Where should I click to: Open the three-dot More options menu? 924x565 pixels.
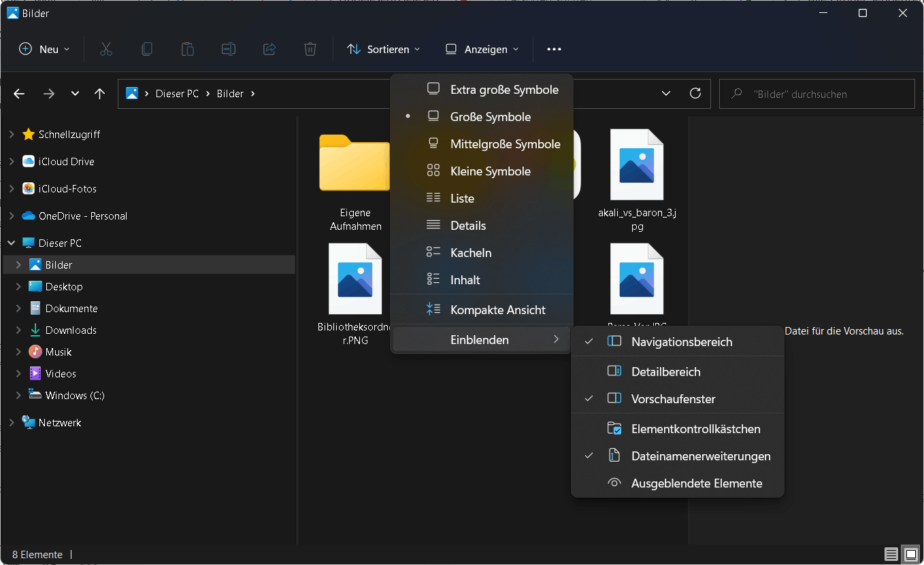554,49
